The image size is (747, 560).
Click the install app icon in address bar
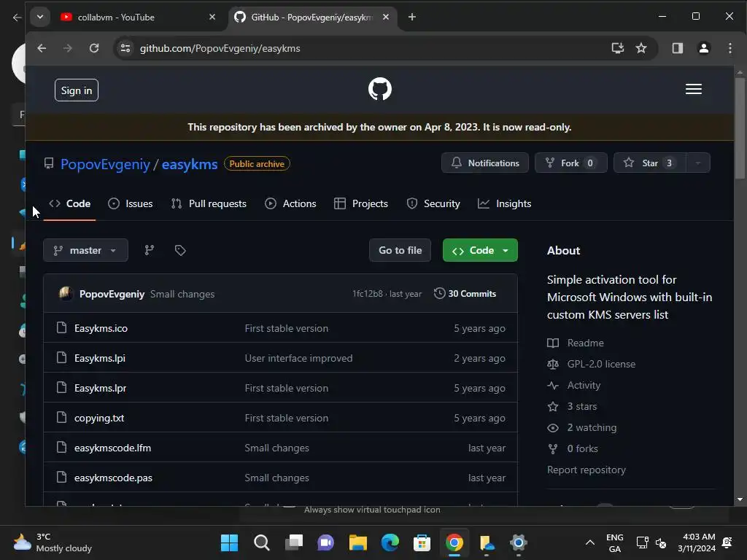(617, 48)
